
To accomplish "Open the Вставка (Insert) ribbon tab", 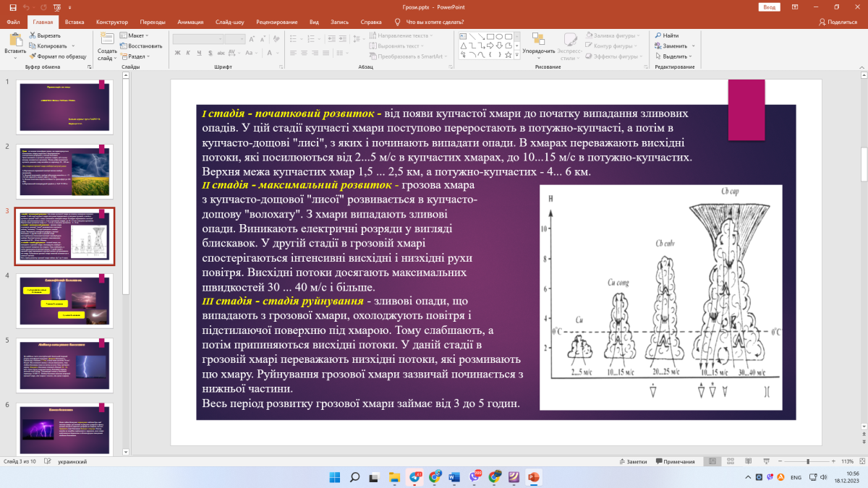I will (75, 22).
